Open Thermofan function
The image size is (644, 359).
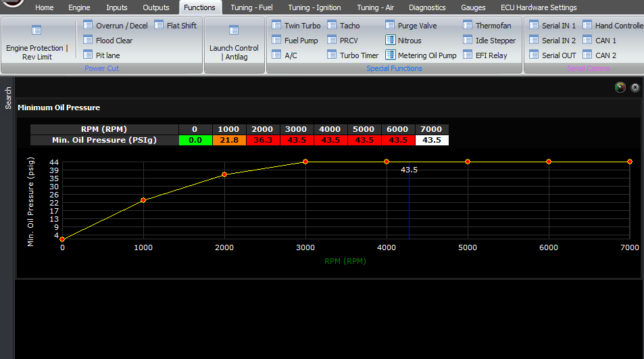pos(487,26)
